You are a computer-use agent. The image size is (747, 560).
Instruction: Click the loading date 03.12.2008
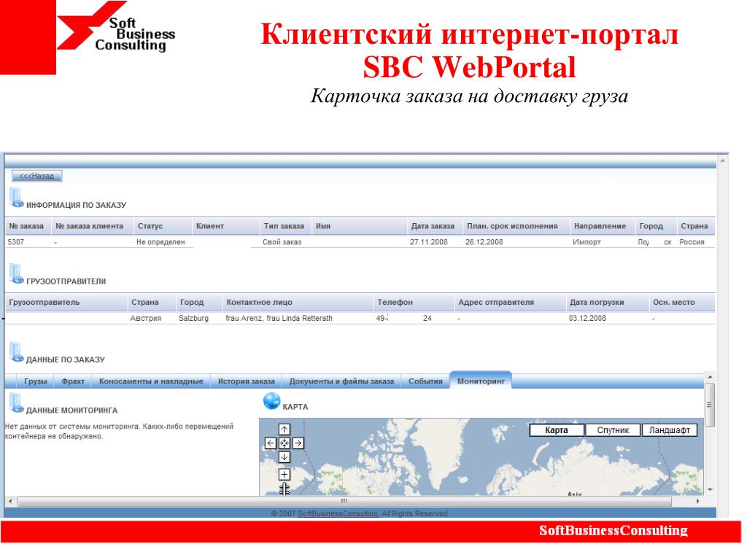tap(587, 318)
